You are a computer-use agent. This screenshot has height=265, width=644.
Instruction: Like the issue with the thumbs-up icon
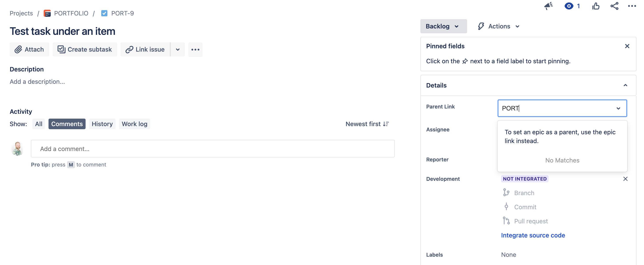point(596,6)
